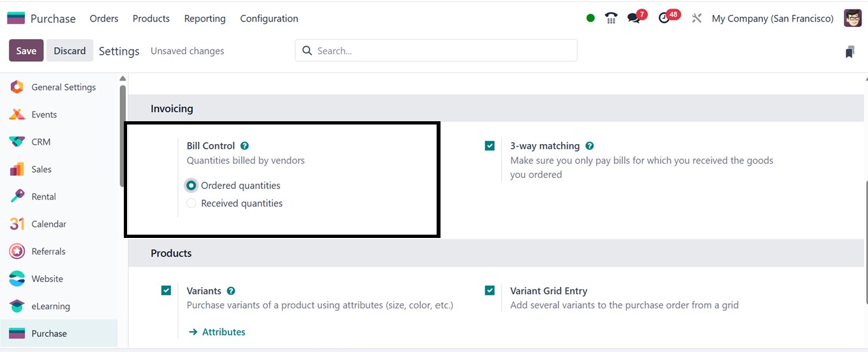Click the settings Search field
The width and height of the screenshot is (868, 352).
coord(443,51)
